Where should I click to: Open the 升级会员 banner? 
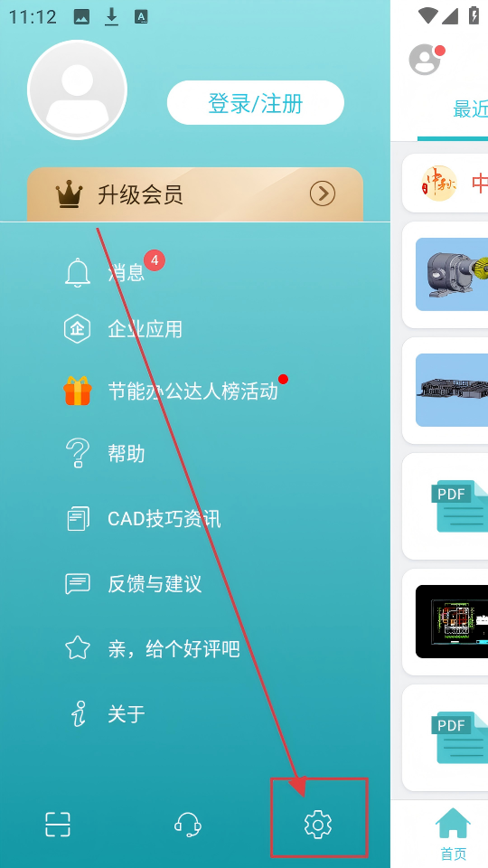tap(195, 194)
